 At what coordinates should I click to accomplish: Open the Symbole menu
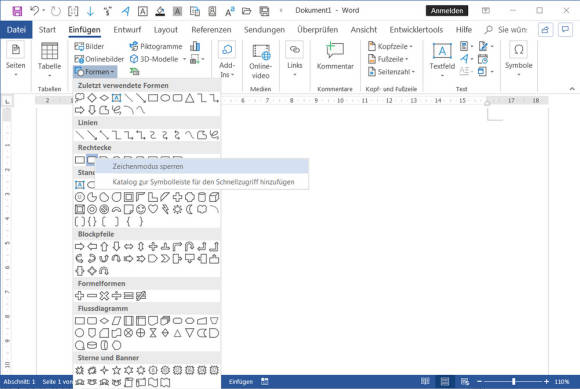[x=519, y=59]
